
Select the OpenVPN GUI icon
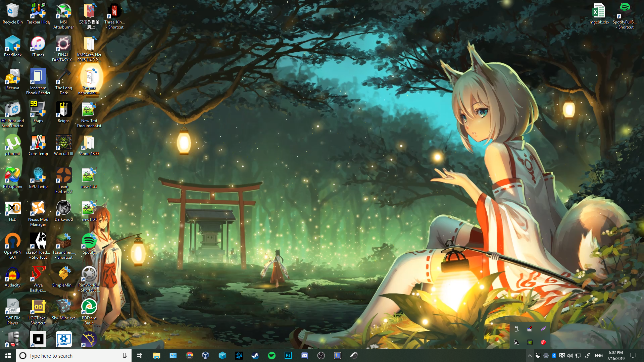point(12,246)
